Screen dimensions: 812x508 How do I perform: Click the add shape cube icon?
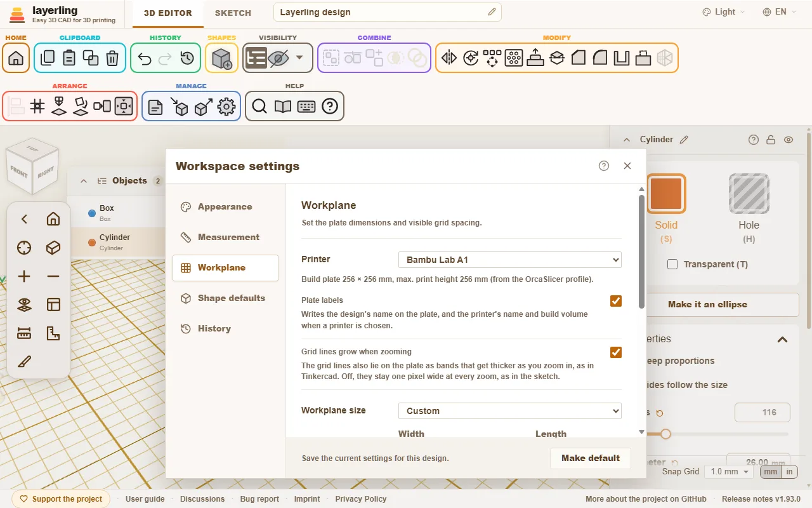222,58
